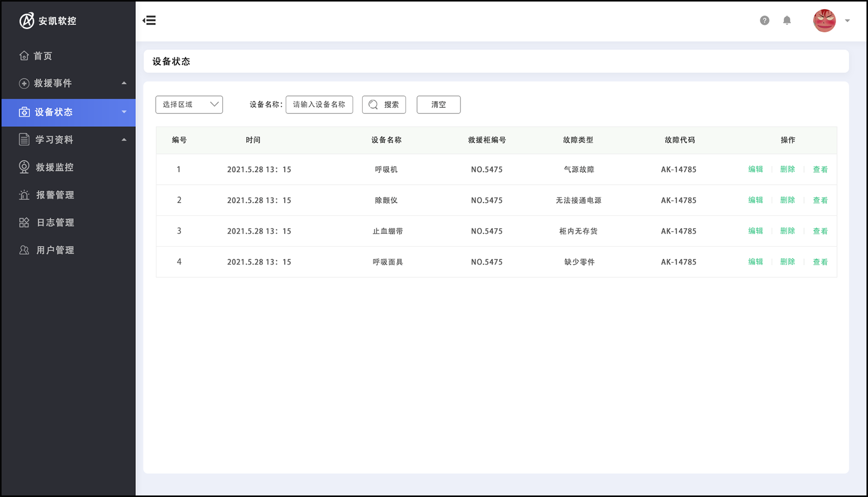Click the 报警管理 alarm icon in sidebar
Image resolution: width=868 pixels, height=497 pixels.
[x=24, y=195]
